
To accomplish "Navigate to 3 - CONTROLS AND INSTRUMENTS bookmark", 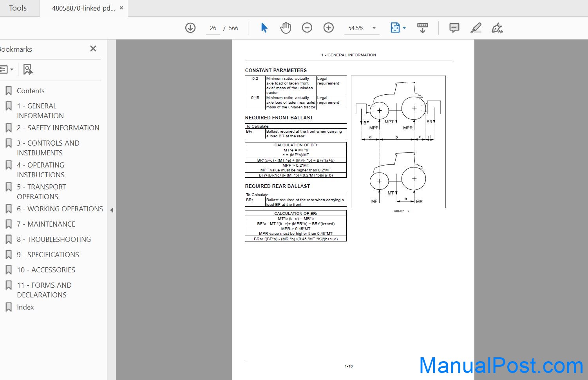I will pos(48,148).
